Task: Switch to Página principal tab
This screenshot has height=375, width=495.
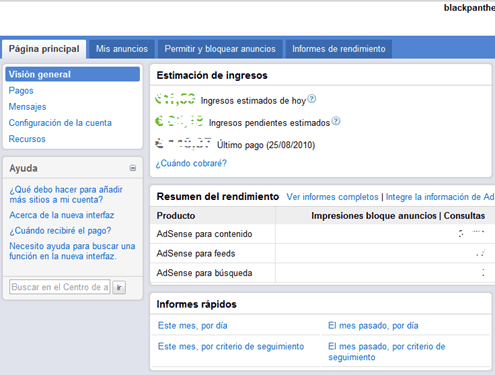Action: point(44,49)
